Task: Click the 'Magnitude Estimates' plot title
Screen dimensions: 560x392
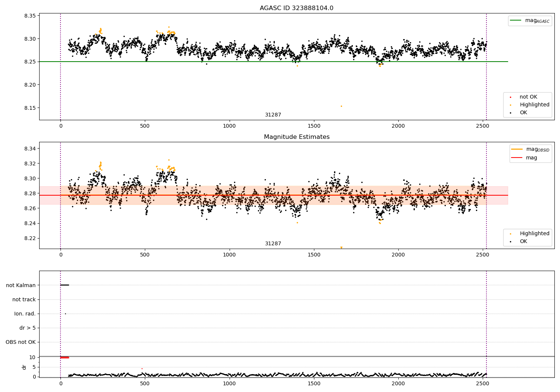Action: (x=296, y=137)
